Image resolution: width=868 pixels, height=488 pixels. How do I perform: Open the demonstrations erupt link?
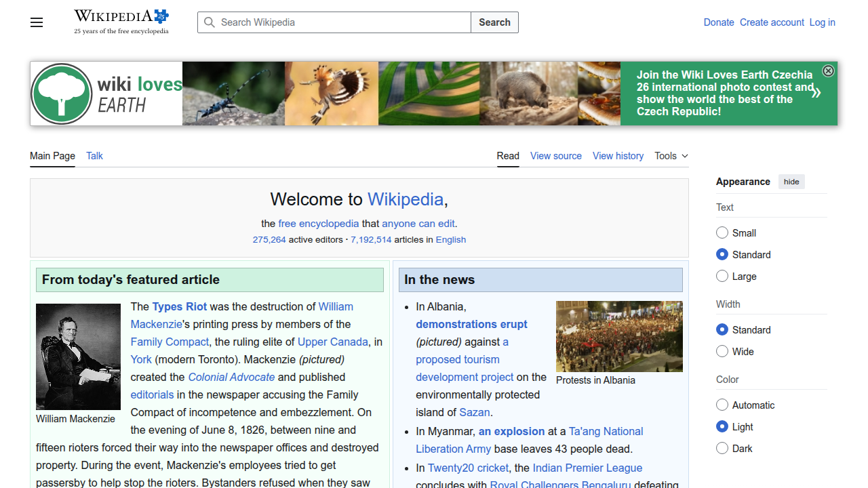click(471, 324)
